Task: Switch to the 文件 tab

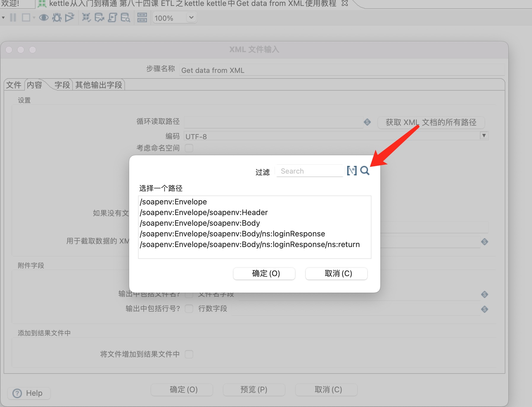Action: point(14,85)
